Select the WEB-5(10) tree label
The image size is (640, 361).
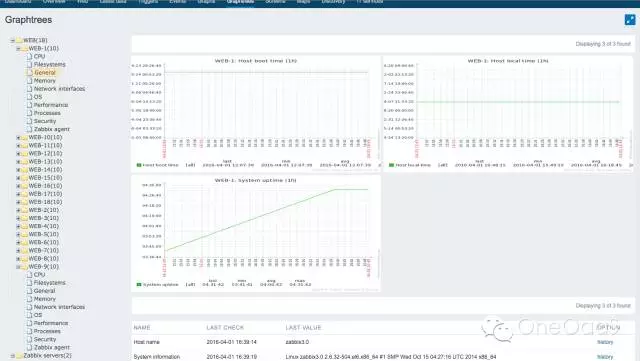click(x=44, y=234)
